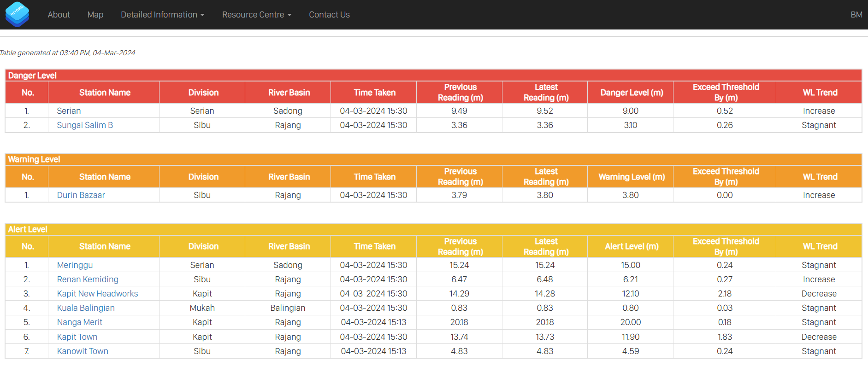Screen dimensions: 868x372
Task: Click the blue stacked-layers site logo
Action: (17, 14)
